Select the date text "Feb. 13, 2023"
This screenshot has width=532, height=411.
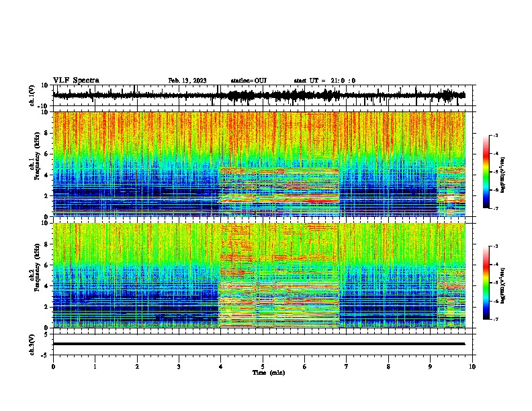[187, 81]
